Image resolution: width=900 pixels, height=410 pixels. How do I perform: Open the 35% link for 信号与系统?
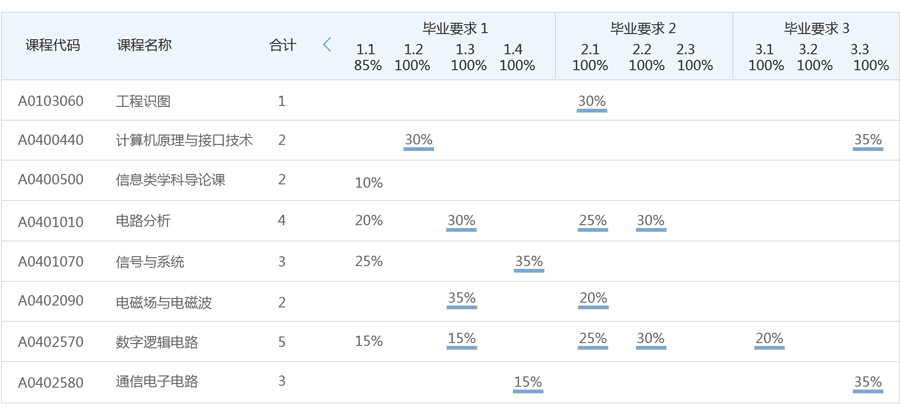tap(528, 262)
